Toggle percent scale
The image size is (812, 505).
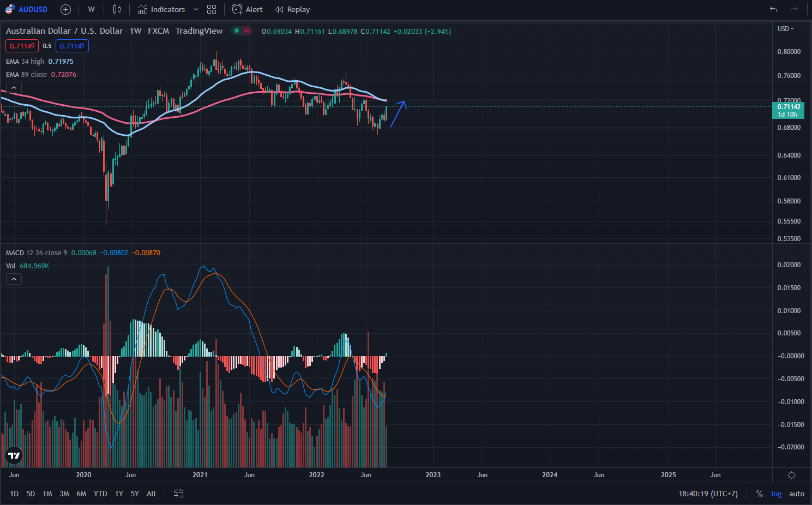point(759,494)
